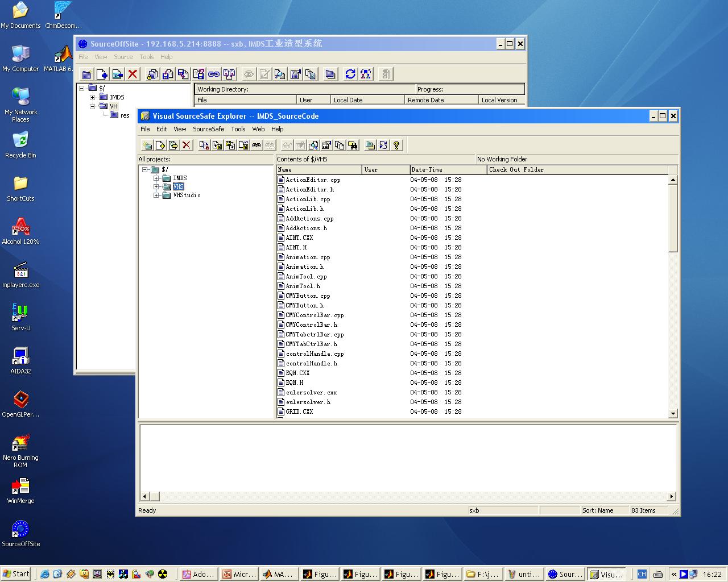
Task: Click Add Files icon in SourceOffSite toolbar
Action: 102,74
